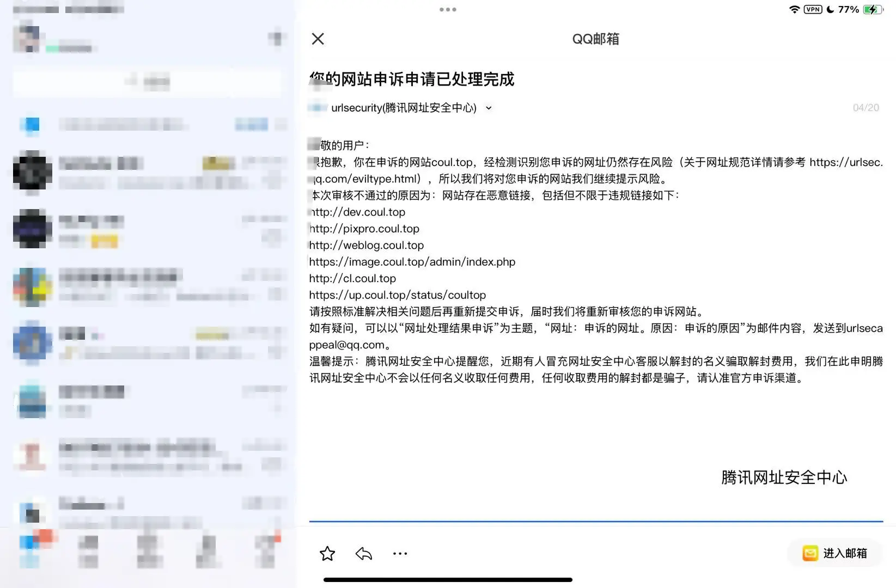Open link http://dev.coul.top
Screen dimensions: 896x588
(x=357, y=212)
